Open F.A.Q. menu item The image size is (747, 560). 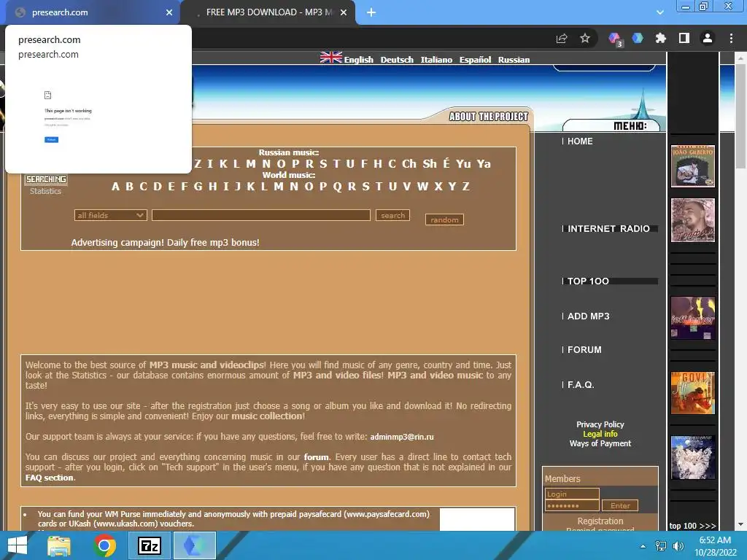click(580, 385)
